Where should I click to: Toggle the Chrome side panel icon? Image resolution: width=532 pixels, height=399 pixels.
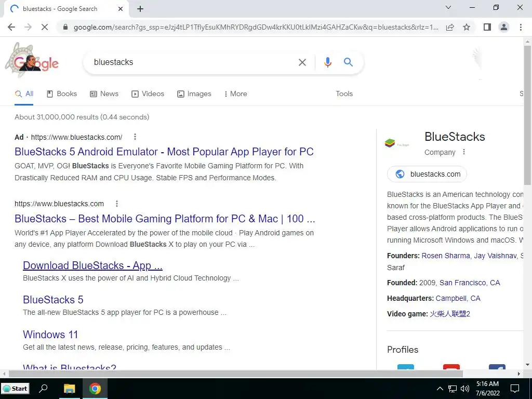[487, 27]
